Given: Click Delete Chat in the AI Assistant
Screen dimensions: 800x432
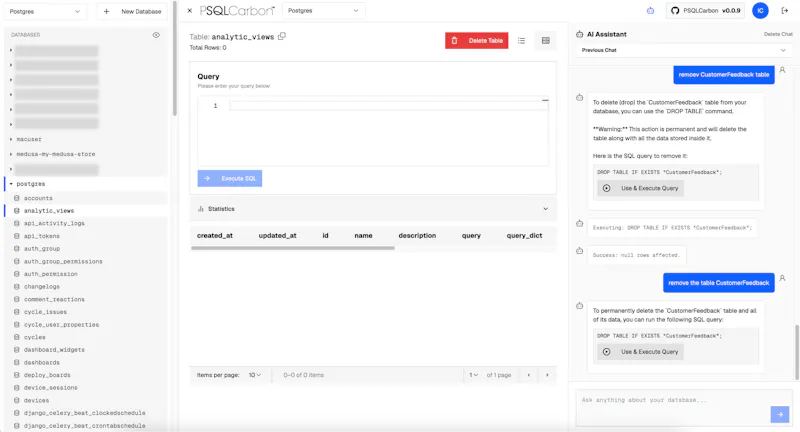Looking at the screenshot, I should tap(778, 34).
